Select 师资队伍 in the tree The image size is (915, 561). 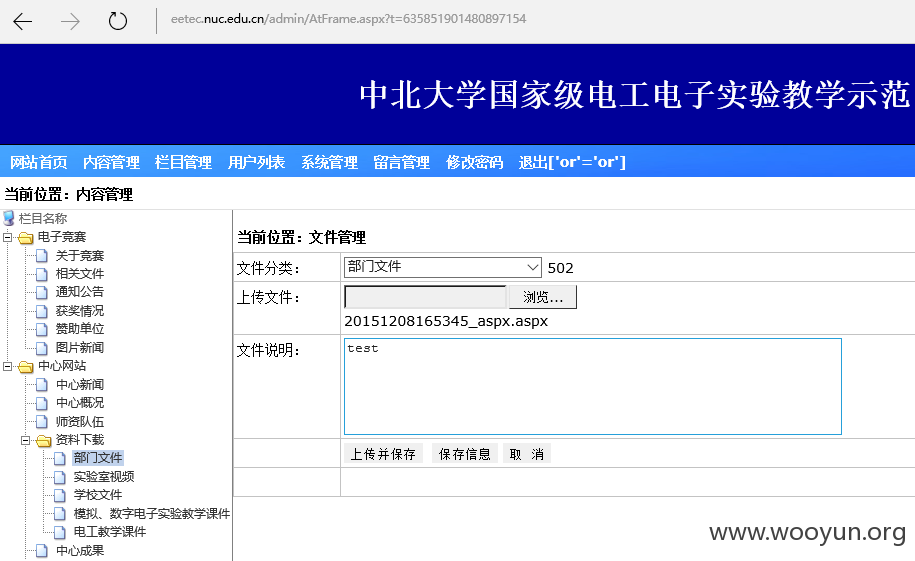tap(80, 421)
